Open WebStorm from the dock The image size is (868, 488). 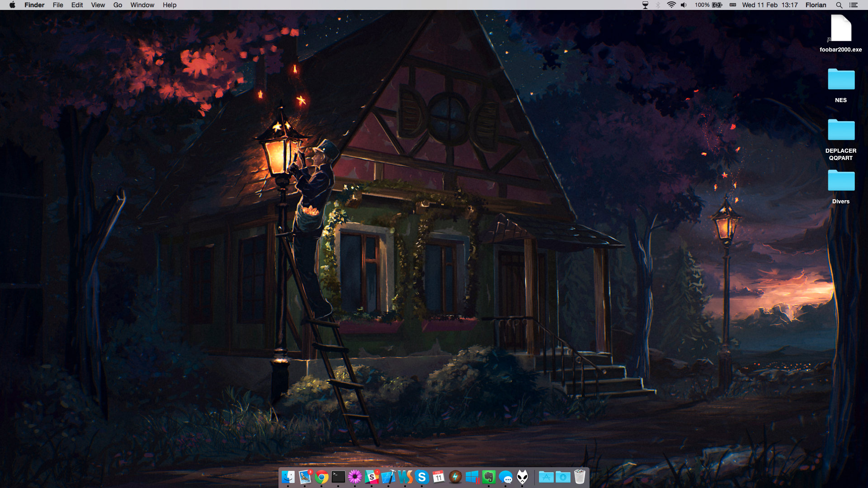[x=405, y=477]
